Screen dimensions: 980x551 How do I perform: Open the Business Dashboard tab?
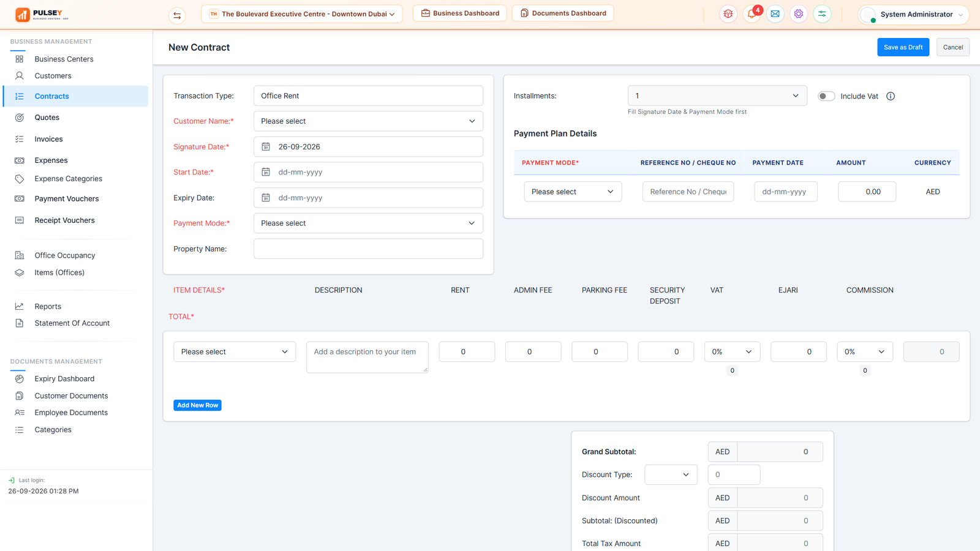click(x=460, y=13)
